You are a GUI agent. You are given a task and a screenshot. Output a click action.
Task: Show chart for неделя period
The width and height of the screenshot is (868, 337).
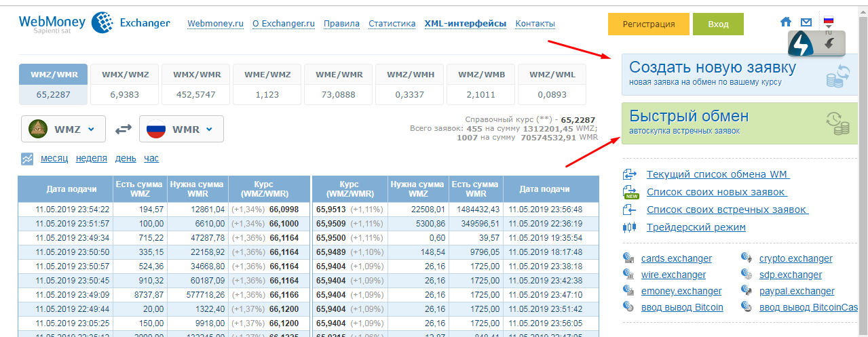click(92, 159)
